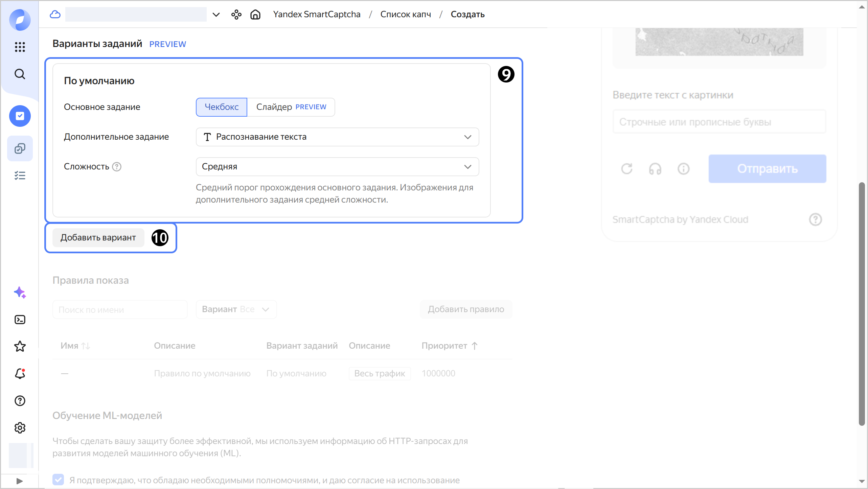Image resolution: width=868 pixels, height=489 pixels.
Task: Click the Добавить вариант button
Action: coord(98,238)
